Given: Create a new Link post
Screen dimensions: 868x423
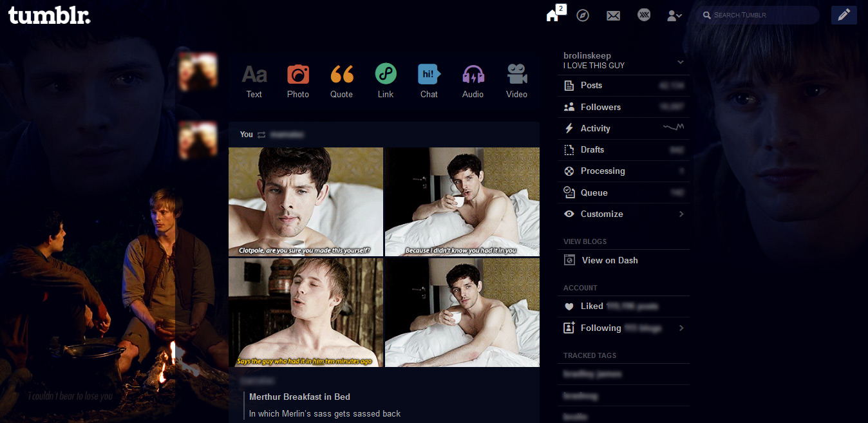Looking at the screenshot, I should (386, 82).
